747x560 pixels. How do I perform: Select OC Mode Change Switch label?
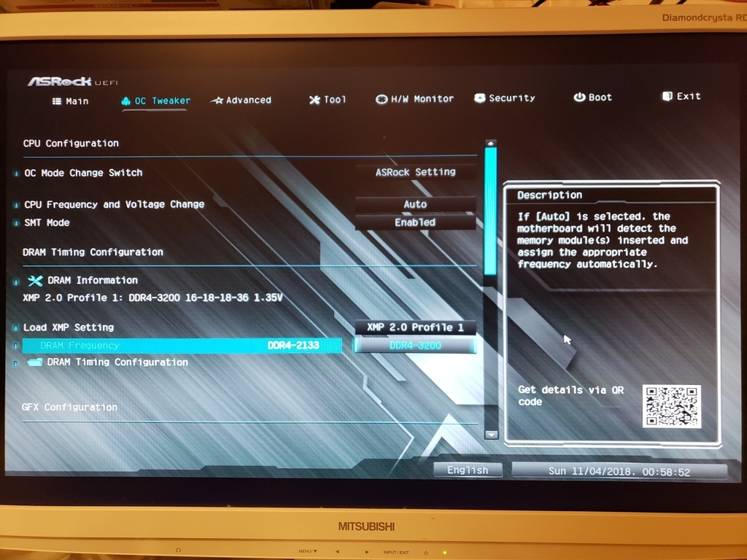[83, 173]
